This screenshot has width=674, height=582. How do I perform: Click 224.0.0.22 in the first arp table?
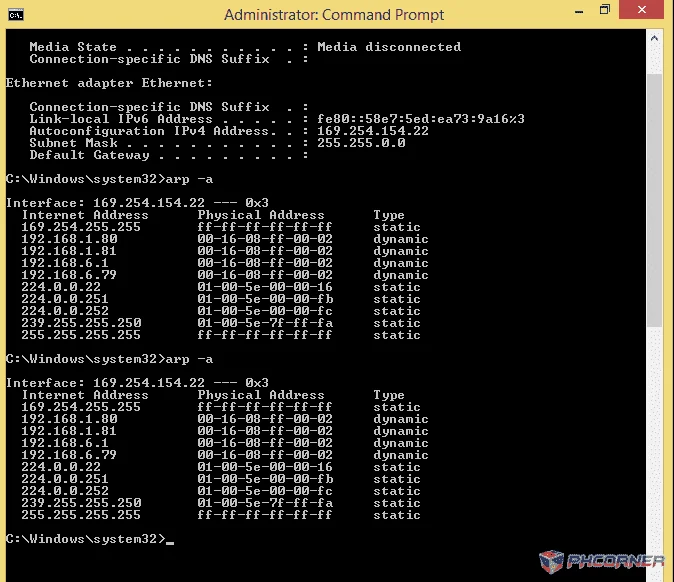point(61,287)
